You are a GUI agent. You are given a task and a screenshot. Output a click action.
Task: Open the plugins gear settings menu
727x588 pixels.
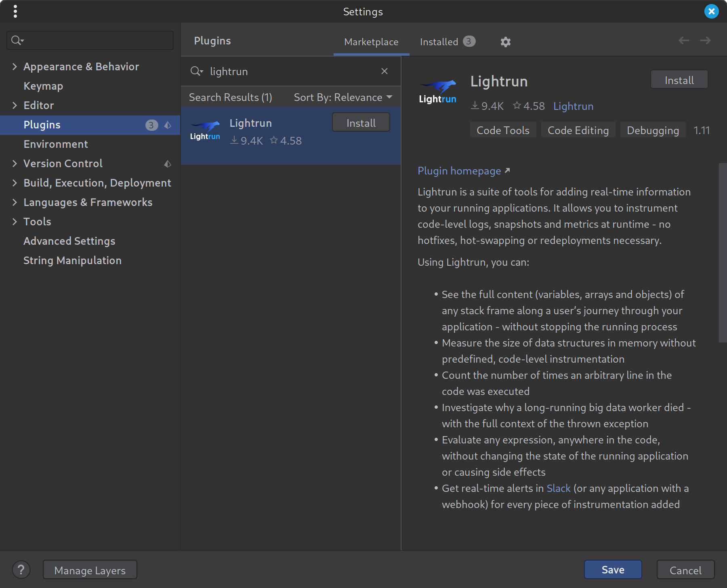[x=505, y=42]
